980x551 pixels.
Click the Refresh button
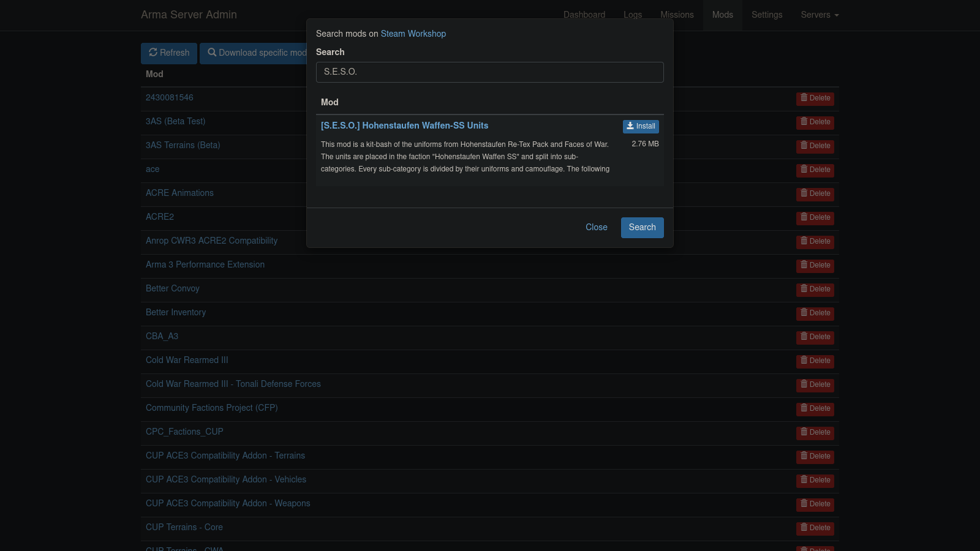tap(169, 53)
